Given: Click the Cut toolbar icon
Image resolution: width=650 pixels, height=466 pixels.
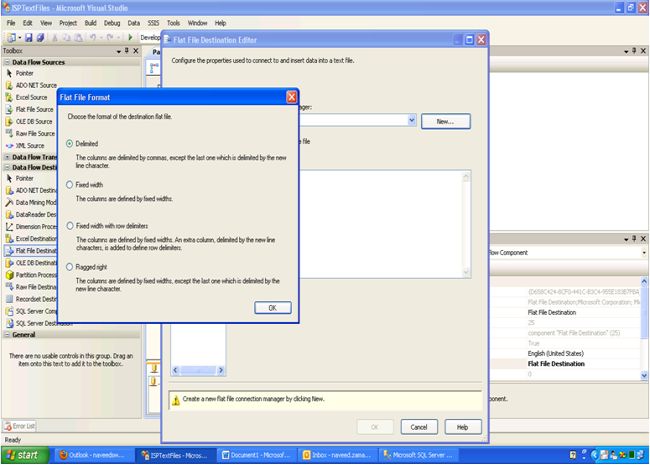Looking at the screenshot, I should [x=55, y=38].
